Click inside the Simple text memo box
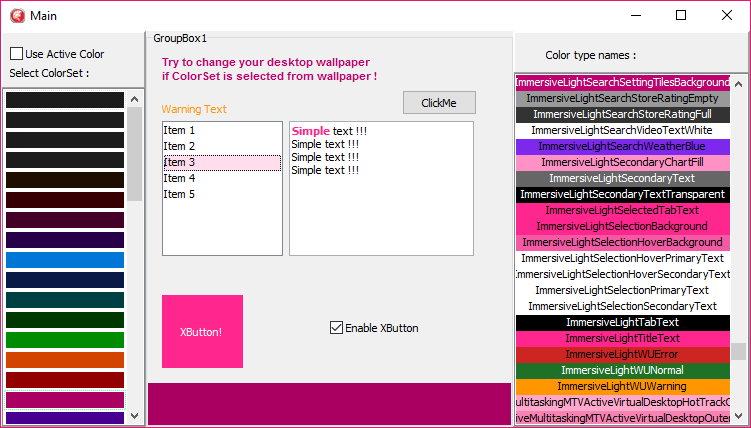This screenshot has width=751, height=428. [x=381, y=188]
